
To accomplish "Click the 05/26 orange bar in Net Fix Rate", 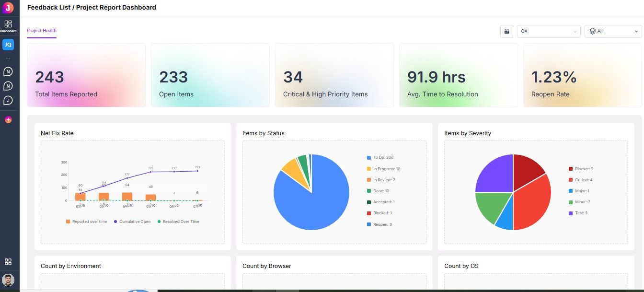I will pyautogui.click(x=150, y=198).
